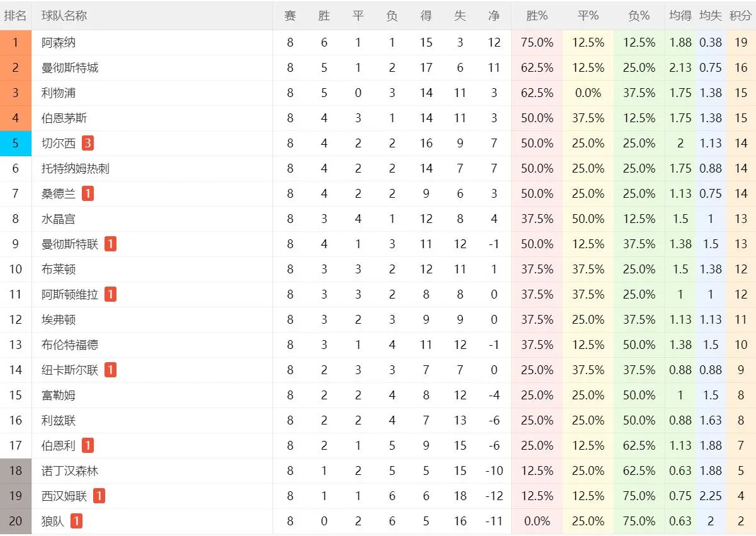The width and height of the screenshot is (756, 536).
Task: Click the red badge next to 纽卡斯尔联
Action: pyautogui.click(x=110, y=370)
